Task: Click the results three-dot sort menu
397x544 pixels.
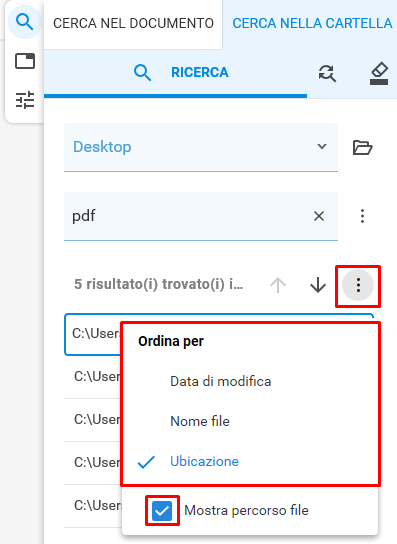Action: coord(358,285)
